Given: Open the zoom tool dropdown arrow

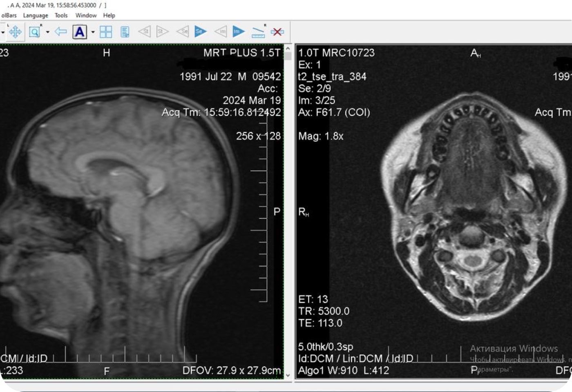Looking at the screenshot, I should click(x=48, y=32).
